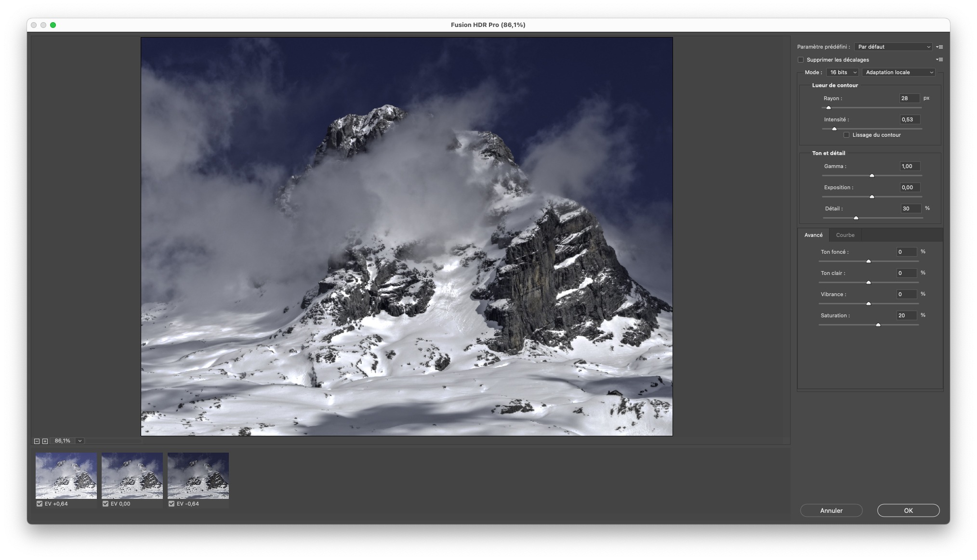
Task: Click the zoom out minus icon
Action: (x=37, y=441)
